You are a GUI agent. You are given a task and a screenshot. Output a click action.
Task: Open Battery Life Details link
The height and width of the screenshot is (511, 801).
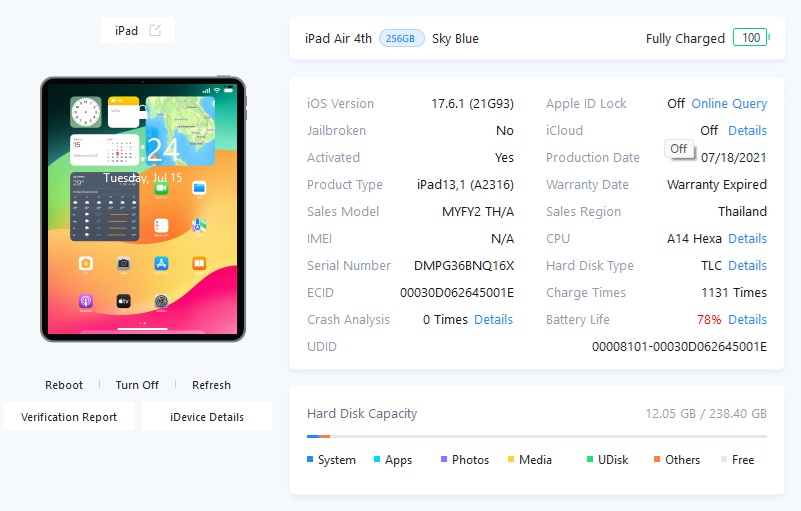click(x=747, y=320)
